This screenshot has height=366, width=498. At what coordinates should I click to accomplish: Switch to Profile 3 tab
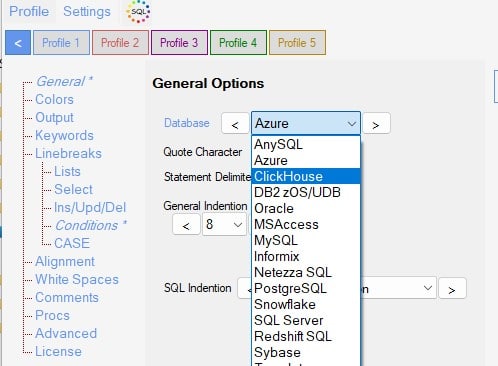pyautogui.click(x=179, y=43)
